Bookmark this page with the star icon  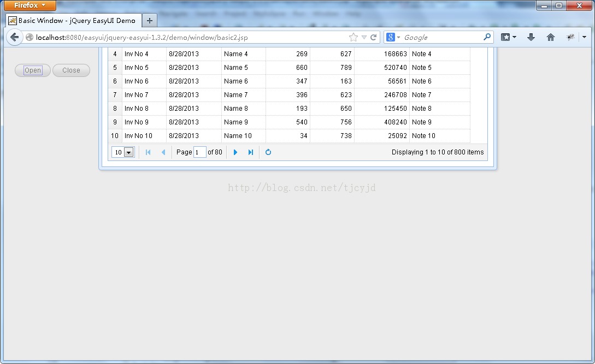[354, 37]
